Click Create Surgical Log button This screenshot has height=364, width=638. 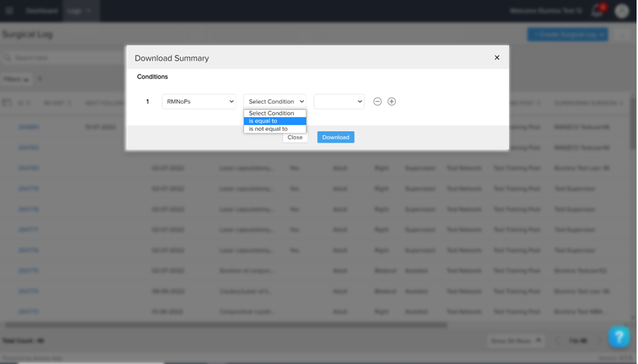tap(568, 34)
